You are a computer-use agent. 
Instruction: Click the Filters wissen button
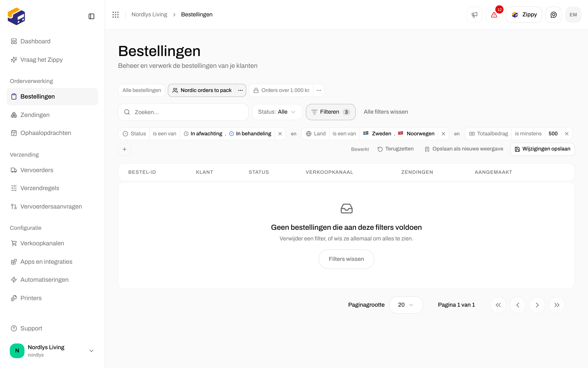tap(346, 259)
